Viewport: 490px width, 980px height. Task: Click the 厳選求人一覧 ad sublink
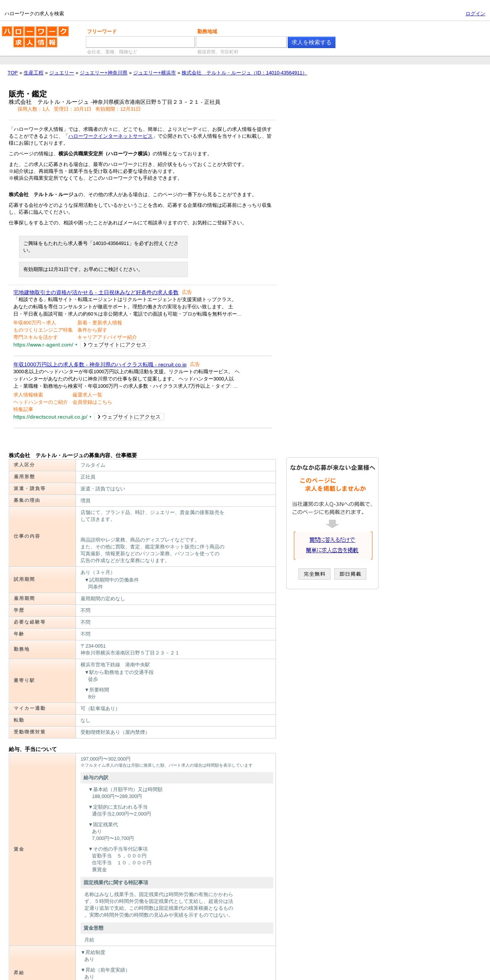tap(87, 395)
